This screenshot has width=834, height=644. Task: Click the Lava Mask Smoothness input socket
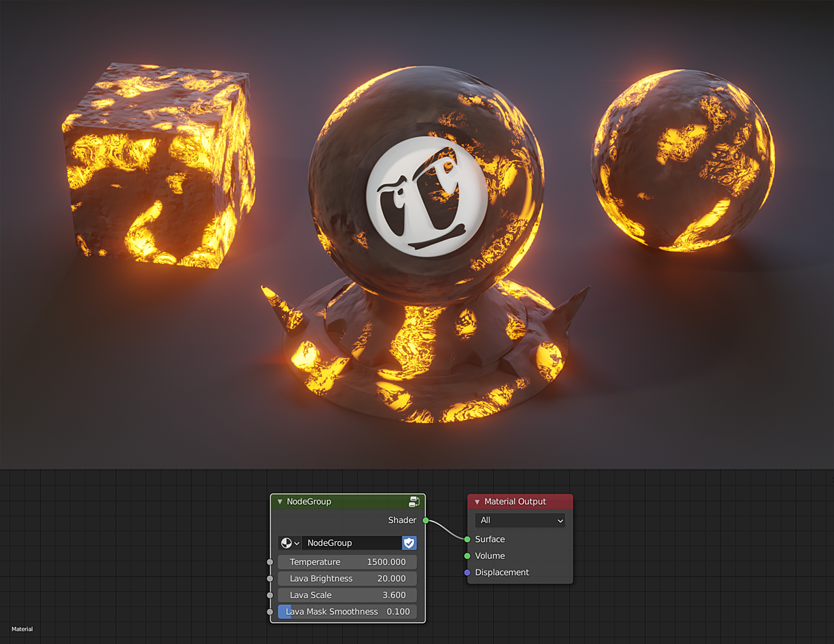point(270,611)
